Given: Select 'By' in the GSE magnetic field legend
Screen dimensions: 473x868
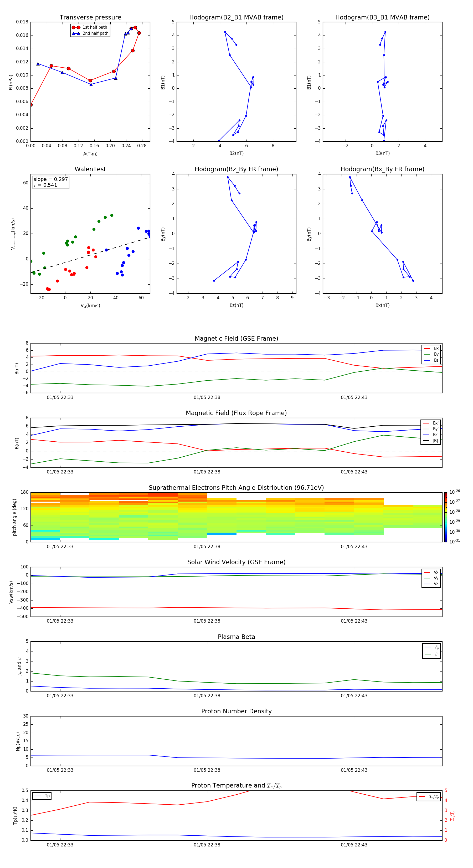Looking at the screenshot, I should (431, 354).
